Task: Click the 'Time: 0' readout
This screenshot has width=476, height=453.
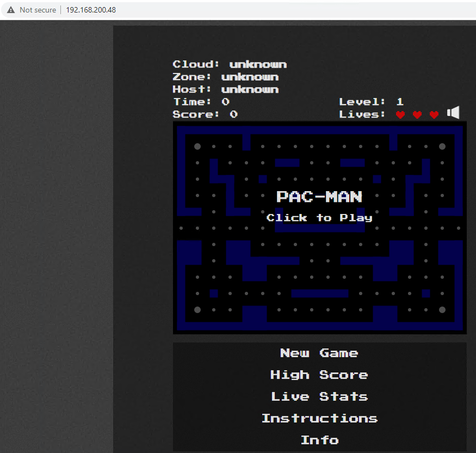Action: point(201,102)
